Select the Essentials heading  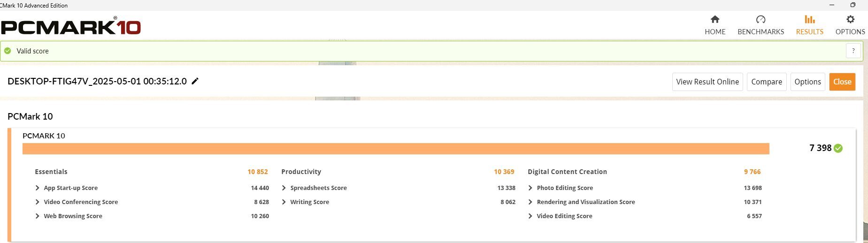[51, 172]
